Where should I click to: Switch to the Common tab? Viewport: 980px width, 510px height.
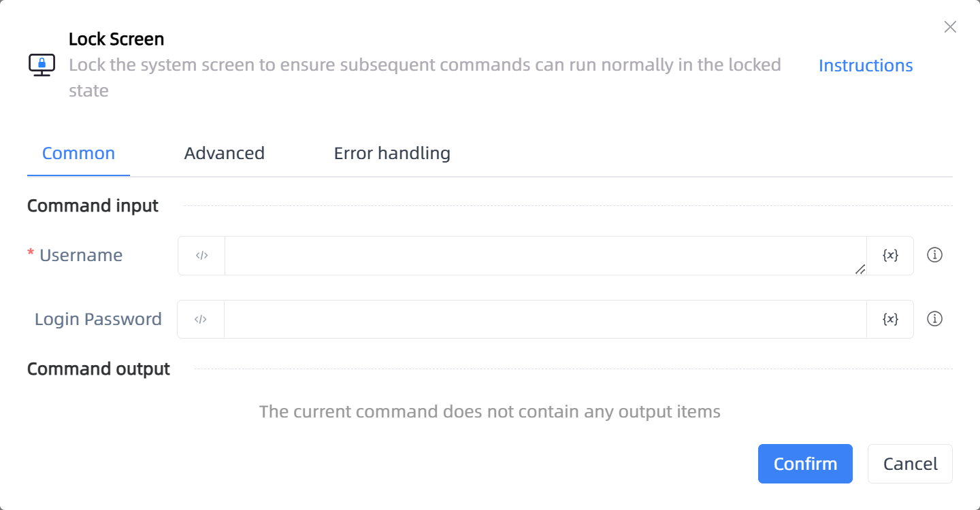pos(78,153)
